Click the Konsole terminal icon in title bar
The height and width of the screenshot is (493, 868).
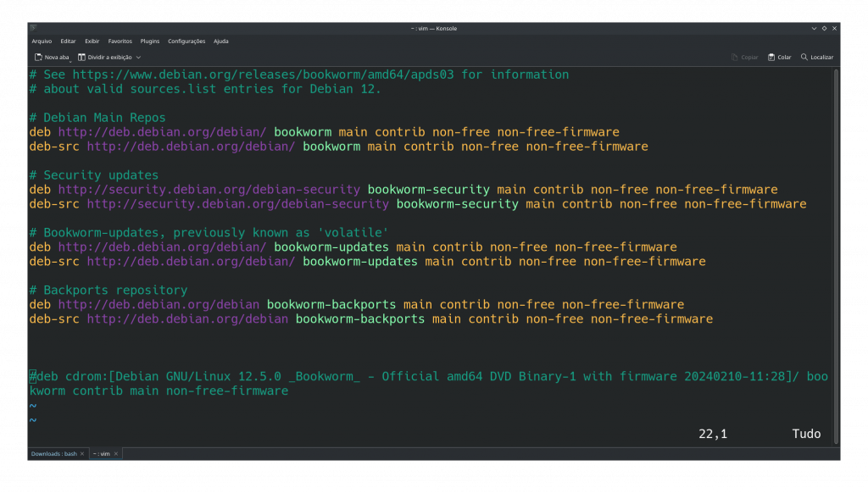coord(33,28)
